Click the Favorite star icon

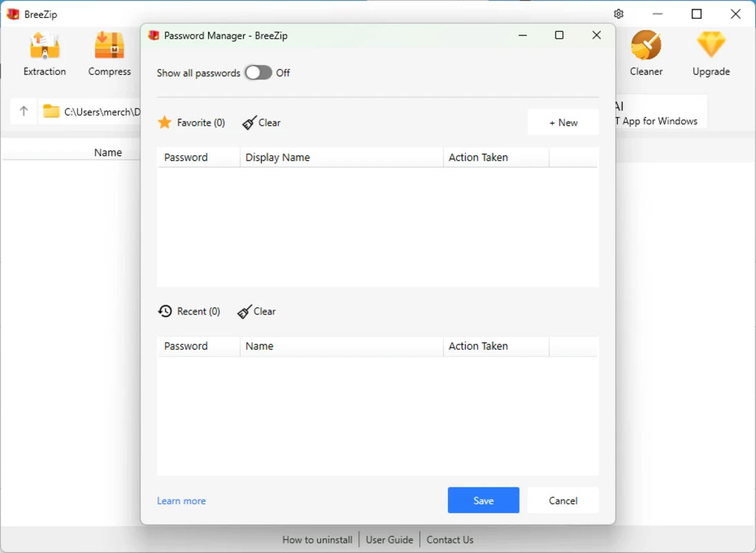[x=164, y=122]
